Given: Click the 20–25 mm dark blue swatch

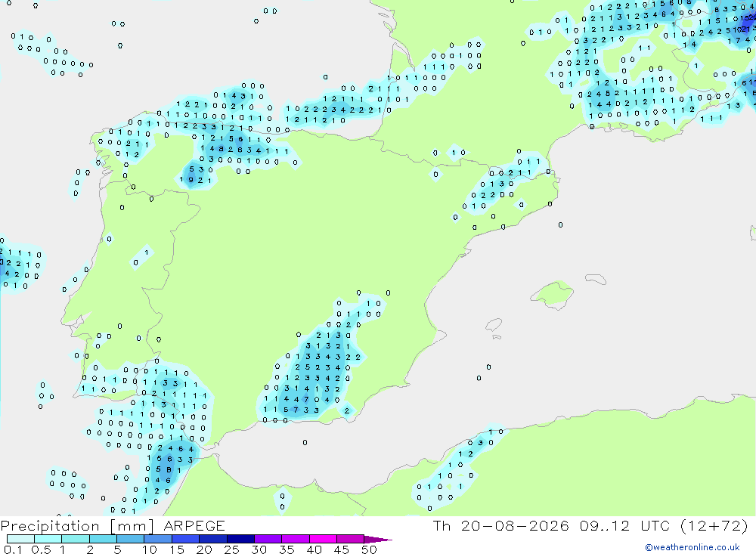Looking at the screenshot, I should [213, 539].
